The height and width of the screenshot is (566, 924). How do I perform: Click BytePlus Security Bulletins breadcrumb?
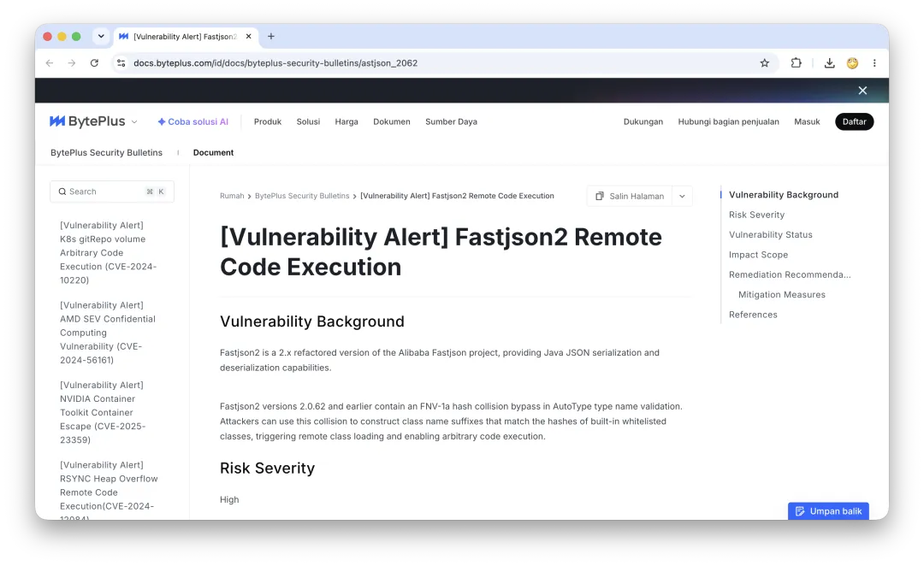tap(302, 196)
